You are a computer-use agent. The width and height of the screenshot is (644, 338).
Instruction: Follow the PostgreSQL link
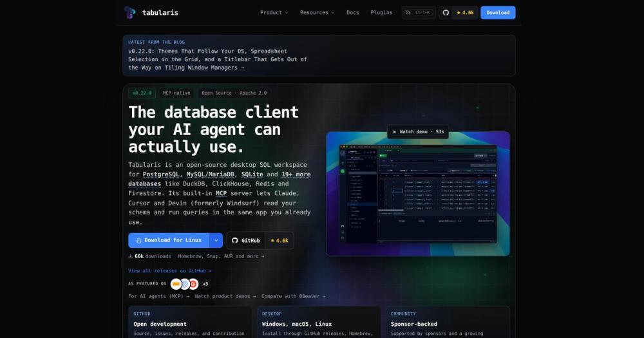(x=160, y=174)
